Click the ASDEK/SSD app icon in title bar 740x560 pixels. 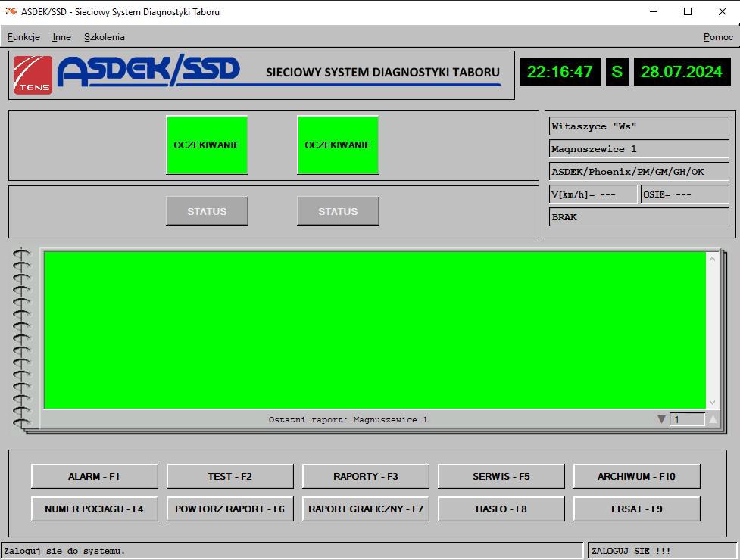point(11,11)
